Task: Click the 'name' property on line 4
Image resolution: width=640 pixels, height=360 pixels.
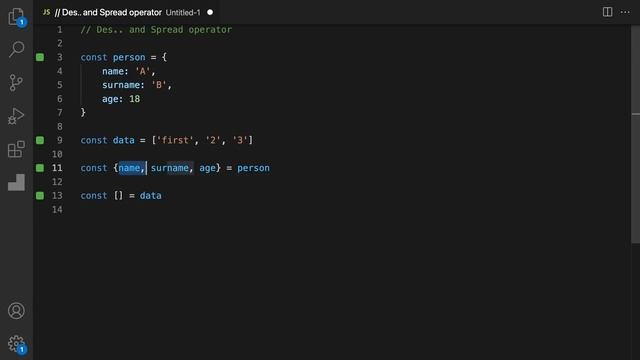Action: pyautogui.click(x=113, y=71)
